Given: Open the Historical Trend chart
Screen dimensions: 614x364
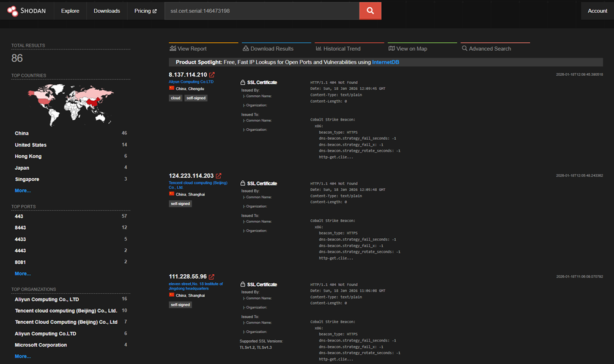Looking at the screenshot, I should point(338,48).
